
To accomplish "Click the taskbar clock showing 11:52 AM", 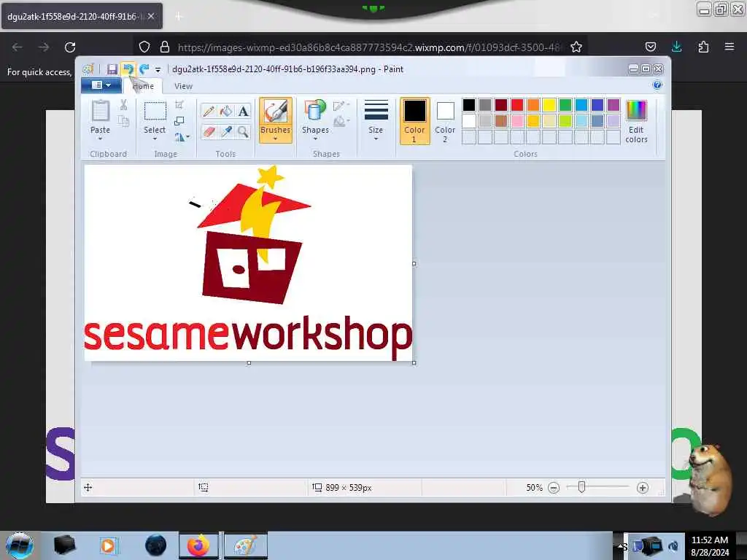I will tap(709, 546).
